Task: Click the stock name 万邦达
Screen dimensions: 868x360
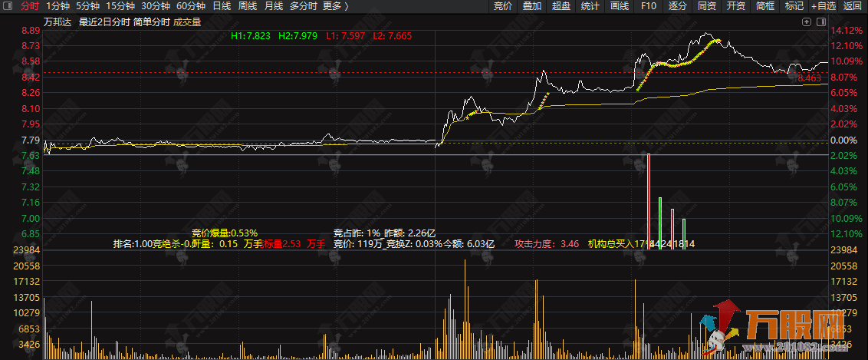Action: point(57,23)
